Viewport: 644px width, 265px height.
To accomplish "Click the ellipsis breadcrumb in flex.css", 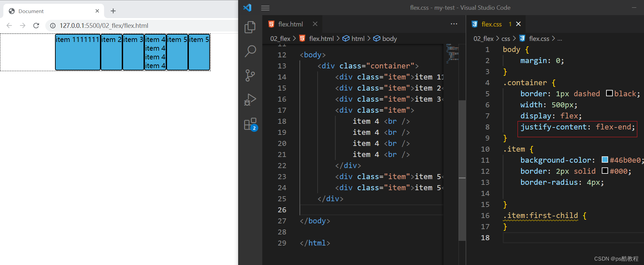I will [559, 39].
